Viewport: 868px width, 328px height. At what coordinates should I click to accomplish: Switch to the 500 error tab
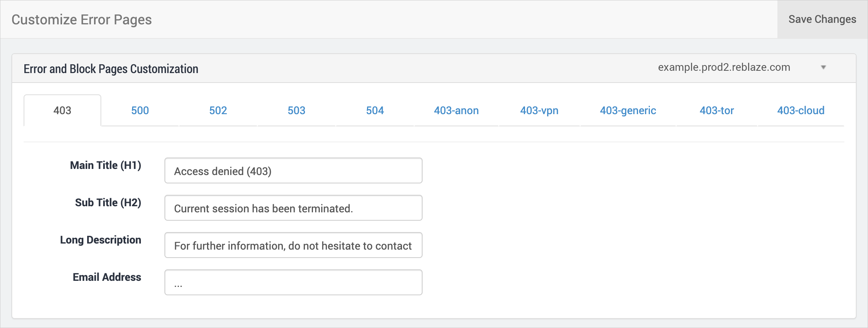click(x=140, y=110)
